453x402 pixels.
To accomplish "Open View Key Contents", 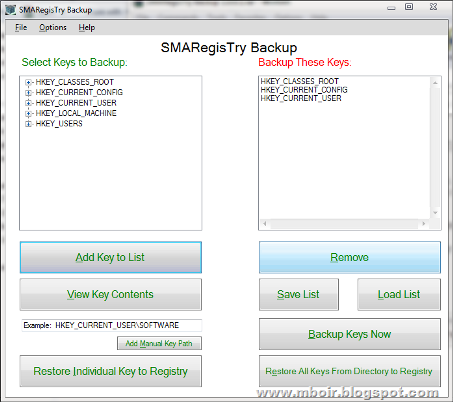I will click(111, 294).
